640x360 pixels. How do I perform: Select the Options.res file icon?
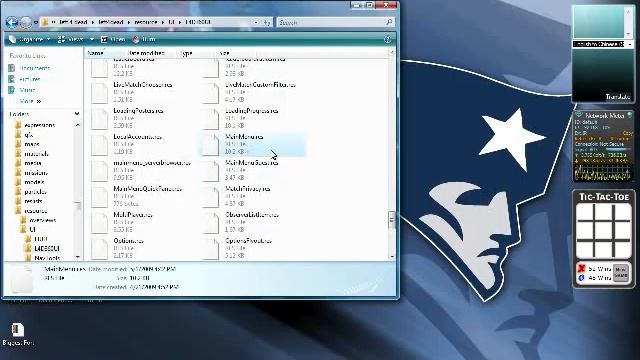pyautogui.click(x=99, y=249)
